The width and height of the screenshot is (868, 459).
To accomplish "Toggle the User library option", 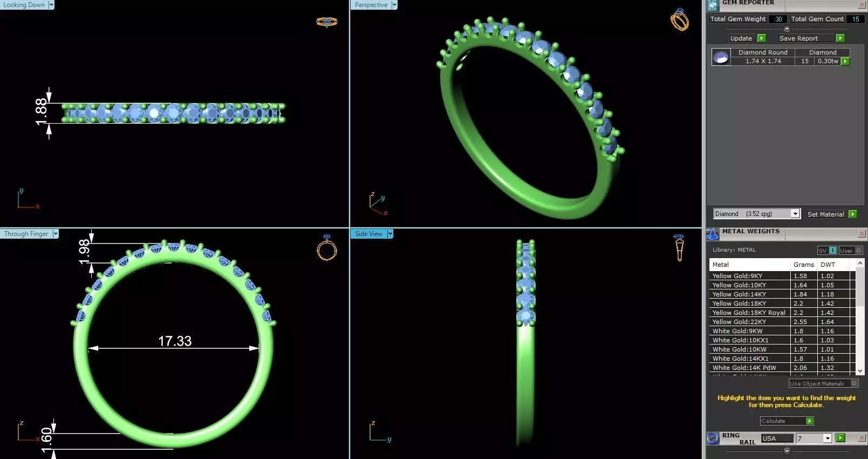I will click(x=851, y=251).
